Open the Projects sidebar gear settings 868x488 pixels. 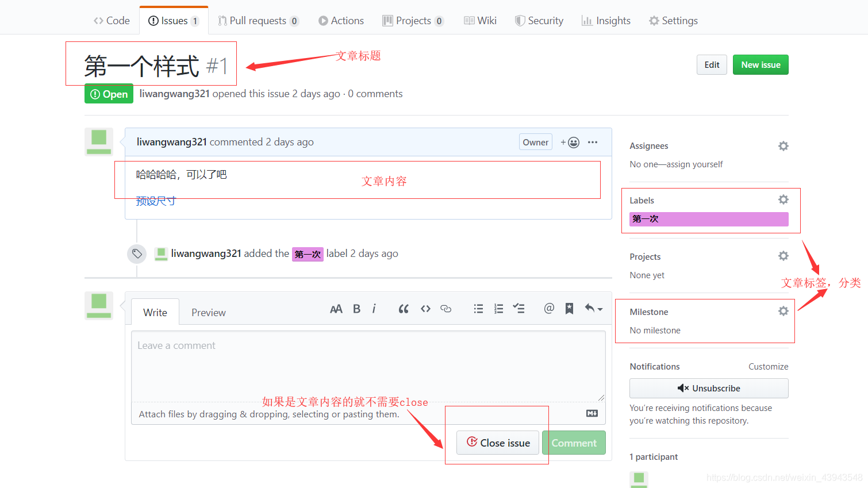pyautogui.click(x=783, y=256)
